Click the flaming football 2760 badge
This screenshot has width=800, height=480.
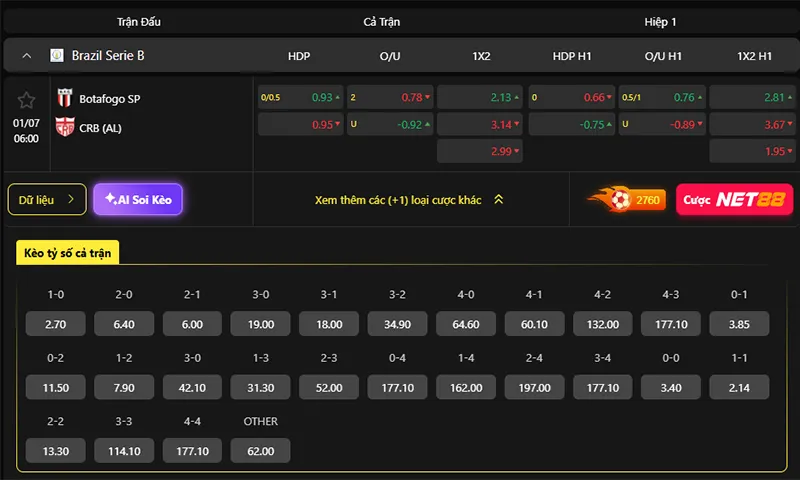click(x=627, y=199)
